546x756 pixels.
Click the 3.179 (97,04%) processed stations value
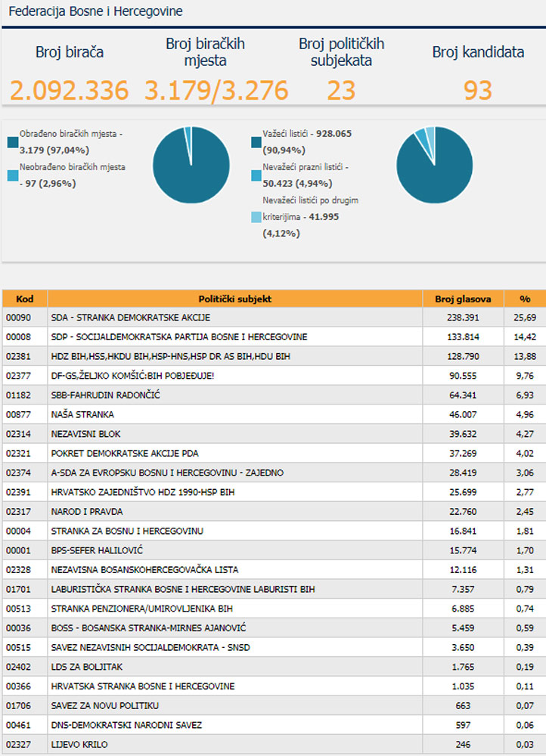[x=54, y=150]
